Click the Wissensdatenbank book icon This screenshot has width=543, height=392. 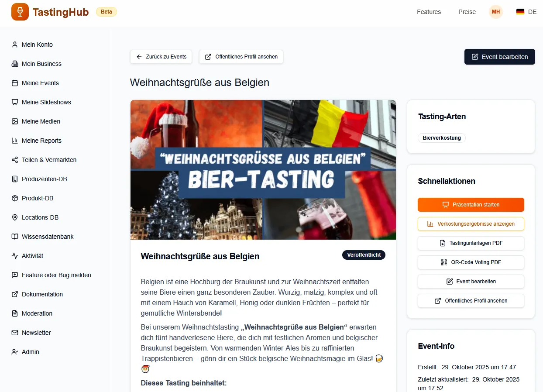click(x=15, y=237)
